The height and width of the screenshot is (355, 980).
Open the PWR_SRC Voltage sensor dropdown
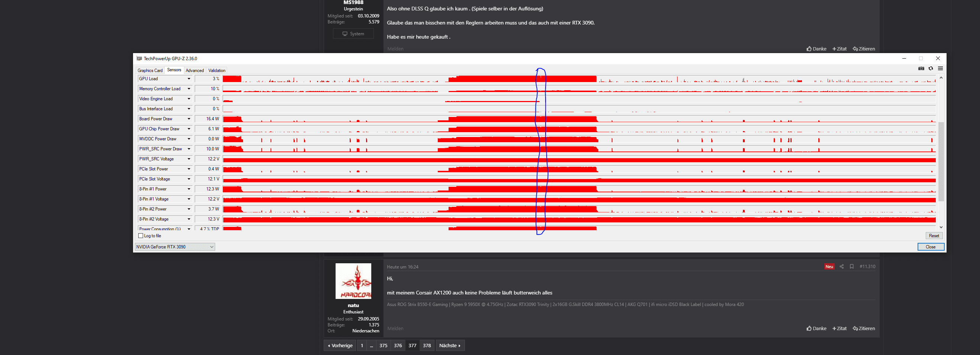pyautogui.click(x=189, y=159)
